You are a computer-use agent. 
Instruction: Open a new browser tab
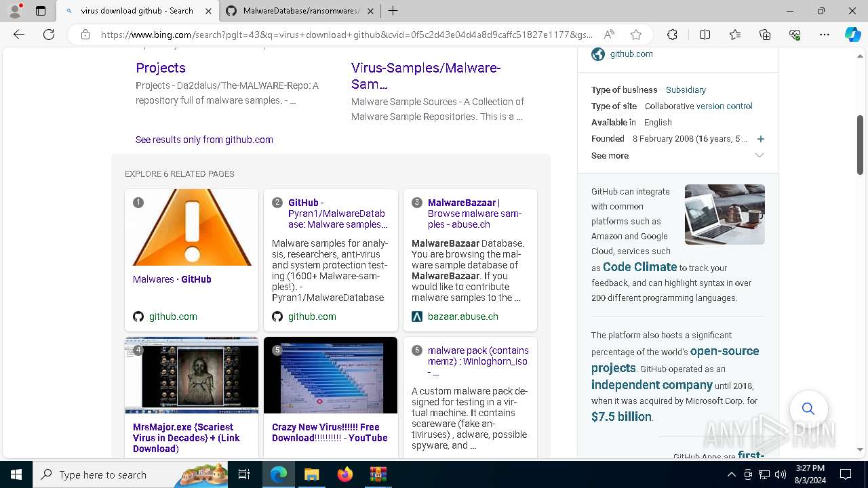(393, 11)
